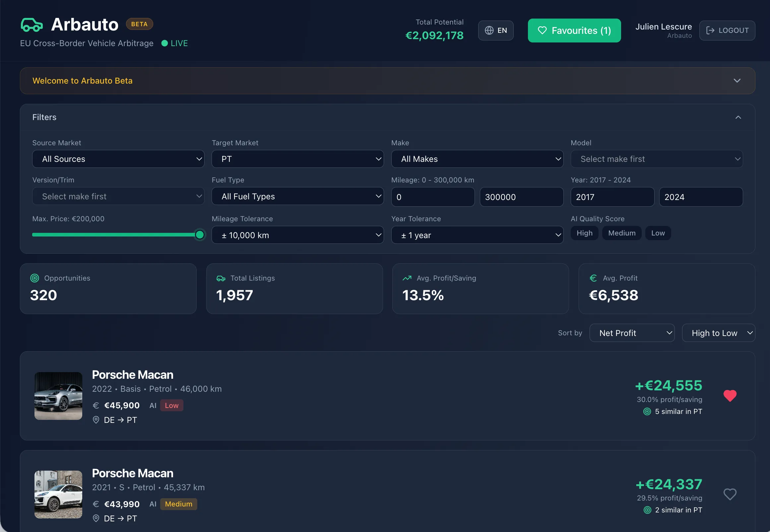Open the Source Market dropdown
This screenshot has width=770, height=532.
coord(118,159)
